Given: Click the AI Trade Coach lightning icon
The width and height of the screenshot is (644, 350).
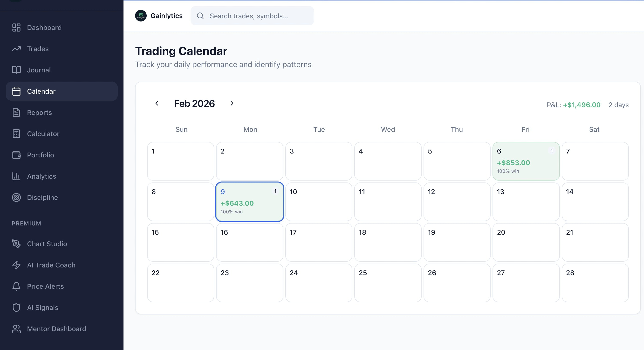Looking at the screenshot, I should [x=16, y=265].
